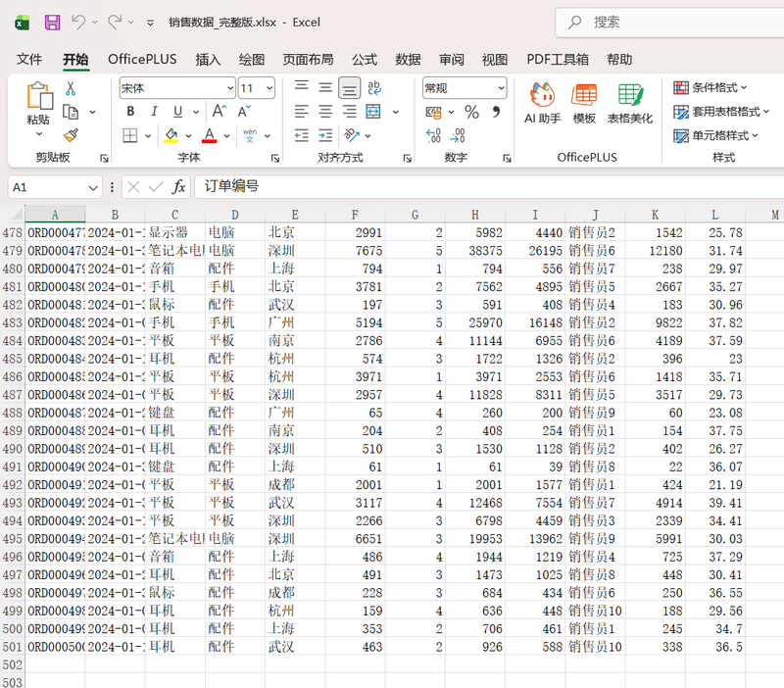Apply percent style with the % icon
784x688 pixels.
coord(471,112)
